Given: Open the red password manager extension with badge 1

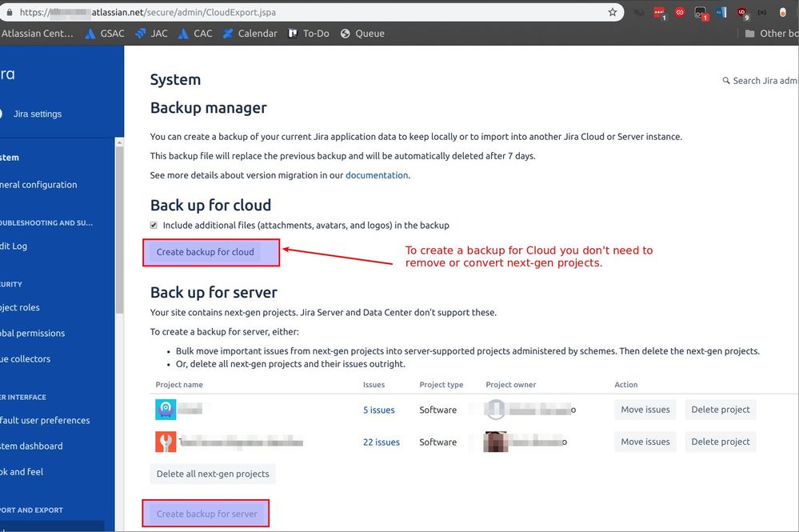Looking at the screenshot, I should [x=659, y=13].
